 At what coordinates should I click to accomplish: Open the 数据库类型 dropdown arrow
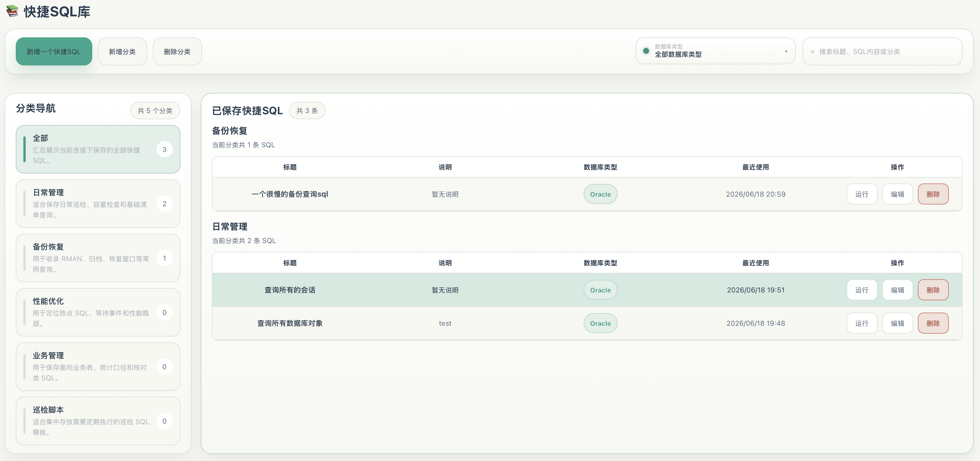point(786,51)
